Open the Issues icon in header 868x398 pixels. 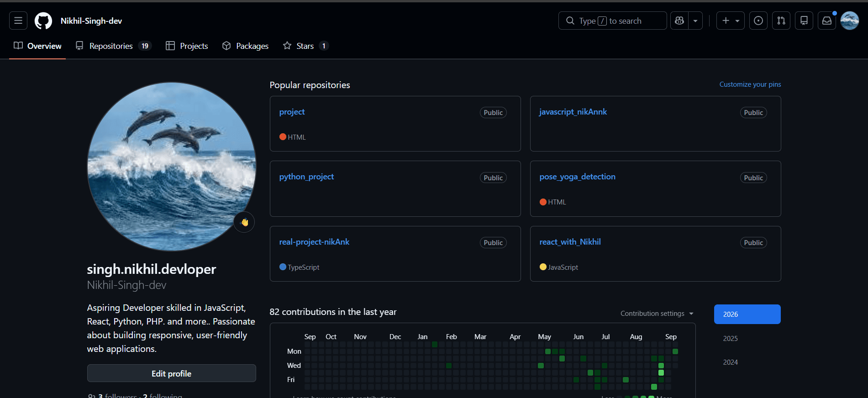tap(758, 21)
